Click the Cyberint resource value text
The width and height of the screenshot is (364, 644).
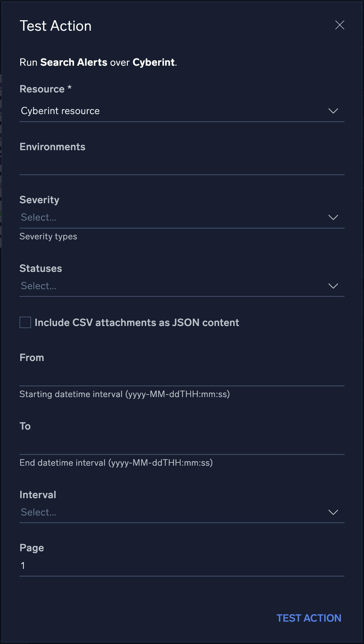click(x=60, y=111)
